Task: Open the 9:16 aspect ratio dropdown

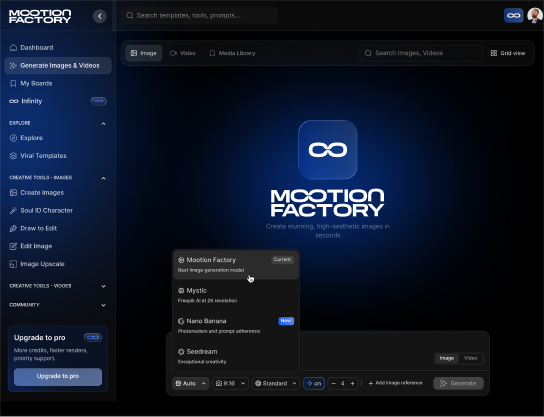Action: point(231,383)
